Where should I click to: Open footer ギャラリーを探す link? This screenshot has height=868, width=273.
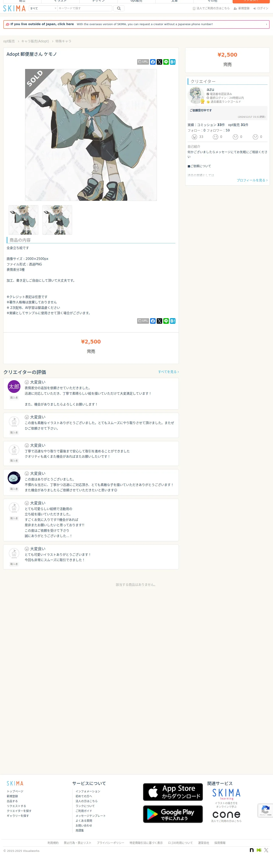(x=18, y=816)
